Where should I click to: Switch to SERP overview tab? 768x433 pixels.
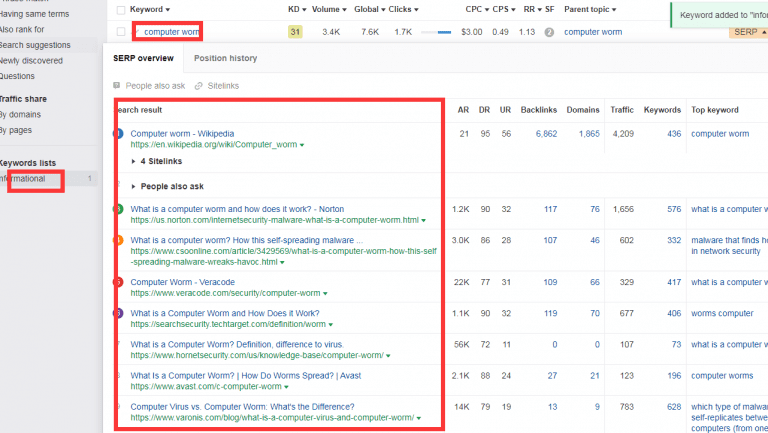pyautogui.click(x=144, y=58)
